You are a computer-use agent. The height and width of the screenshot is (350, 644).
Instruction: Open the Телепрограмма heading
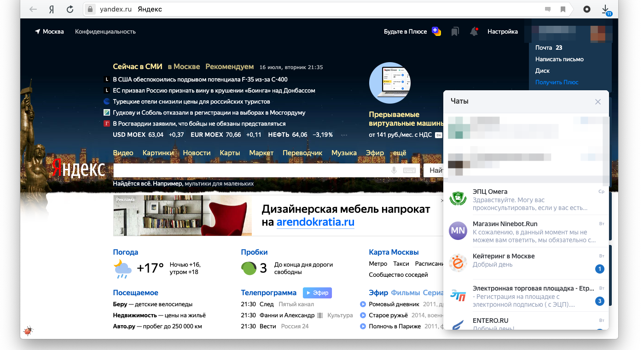pos(268,292)
